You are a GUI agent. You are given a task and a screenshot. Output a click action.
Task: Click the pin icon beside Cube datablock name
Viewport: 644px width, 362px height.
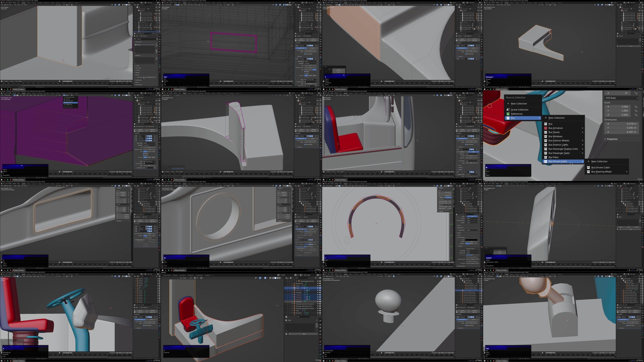(x=317, y=320)
